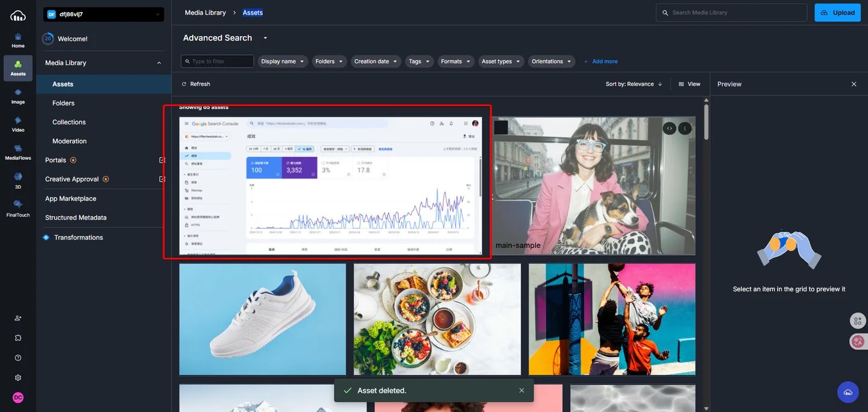This screenshot has width=868, height=412.
Task: Click the Refresh button
Action: pos(196,84)
